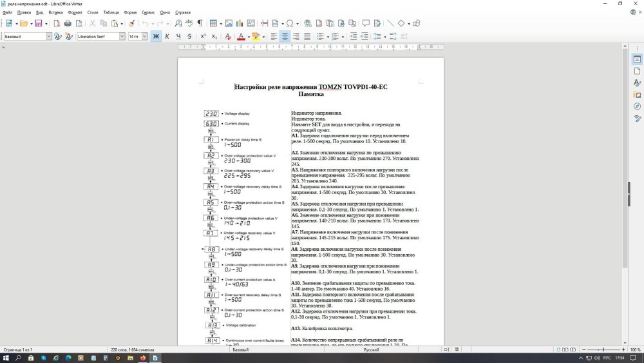Align text left
Screen dimensions: 644x363
(x=274, y=37)
